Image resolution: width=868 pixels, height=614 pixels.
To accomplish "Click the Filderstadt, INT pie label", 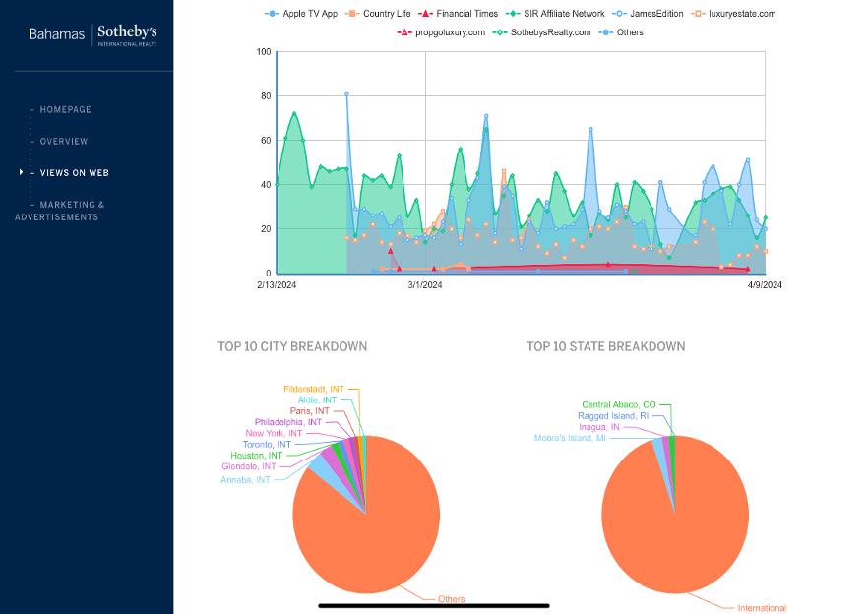I will [x=314, y=390].
